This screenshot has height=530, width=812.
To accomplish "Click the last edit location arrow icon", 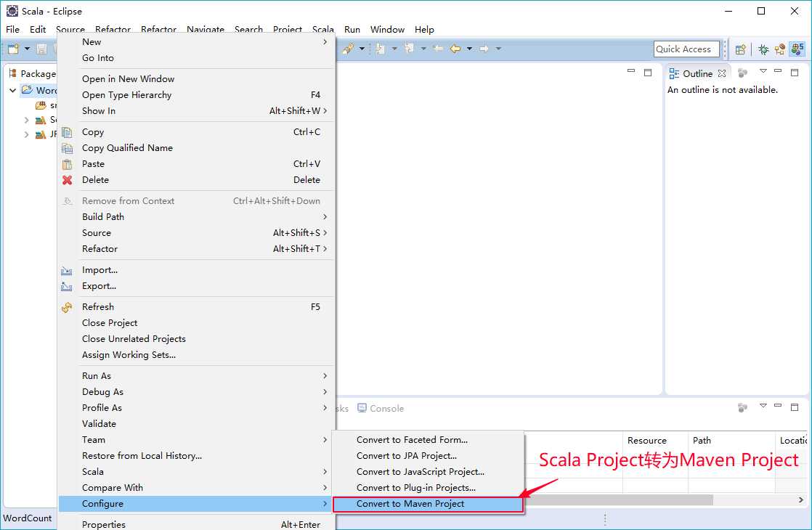I will point(438,48).
